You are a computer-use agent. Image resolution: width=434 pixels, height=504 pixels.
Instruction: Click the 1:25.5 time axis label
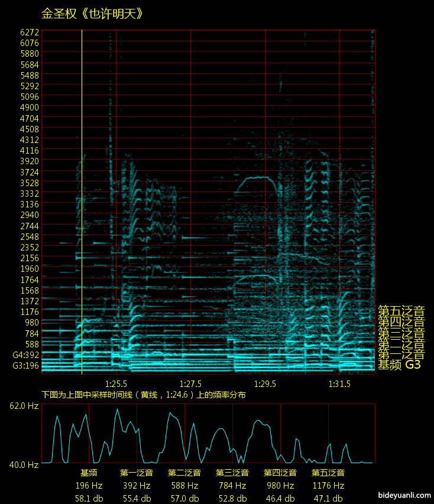click(116, 384)
